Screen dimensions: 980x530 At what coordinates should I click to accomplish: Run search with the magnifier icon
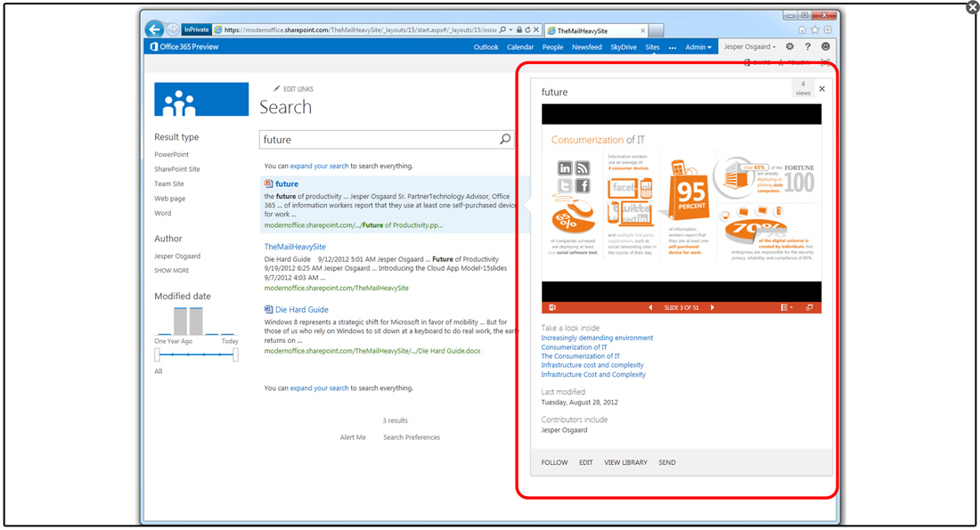[505, 139]
